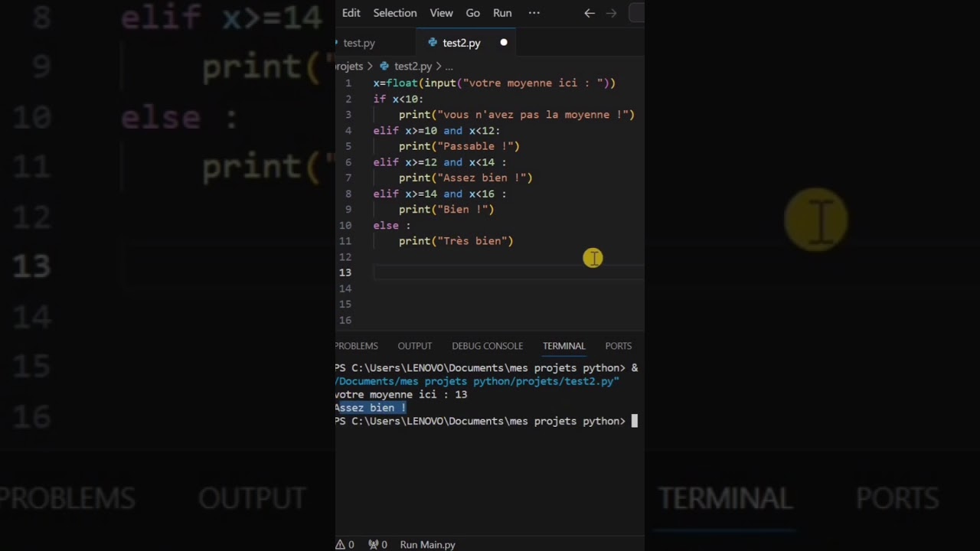Open the Go menu

tap(473, 13)
